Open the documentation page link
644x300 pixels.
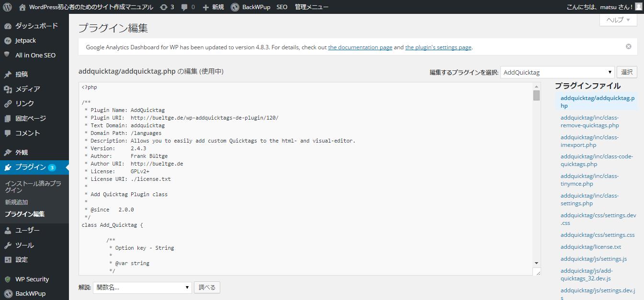coord(360,47)
